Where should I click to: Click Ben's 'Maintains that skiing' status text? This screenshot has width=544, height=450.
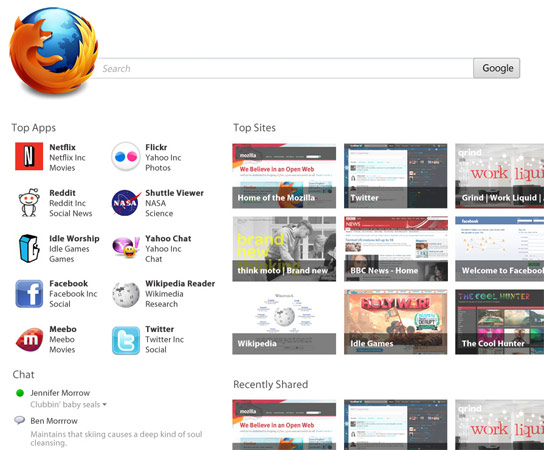116,439
